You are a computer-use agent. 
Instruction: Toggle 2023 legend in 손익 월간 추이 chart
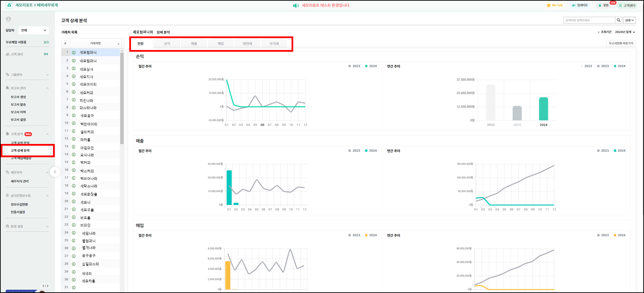click(354, 66)
